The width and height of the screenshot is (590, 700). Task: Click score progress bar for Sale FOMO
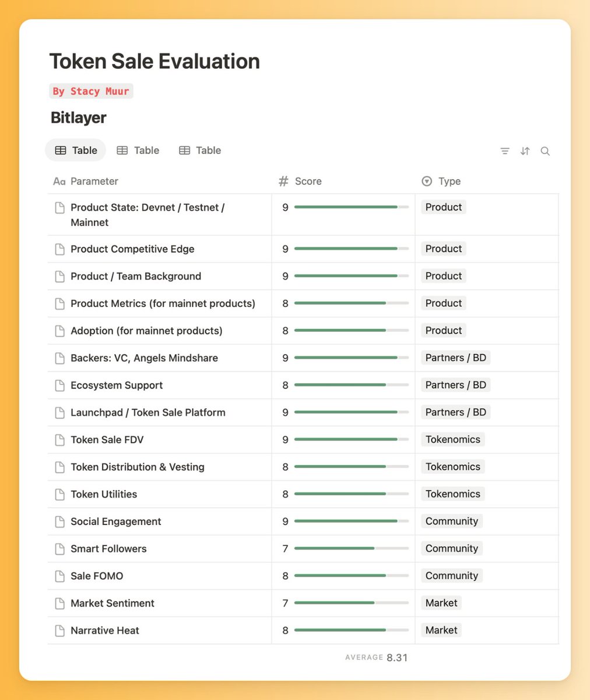352,576
